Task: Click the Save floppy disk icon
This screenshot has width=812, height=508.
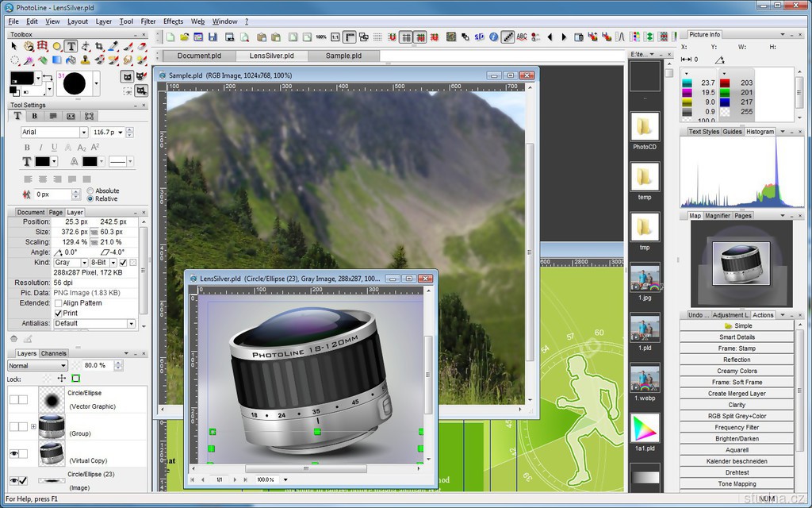Action: pyautogui.click(x=213, y=37)
